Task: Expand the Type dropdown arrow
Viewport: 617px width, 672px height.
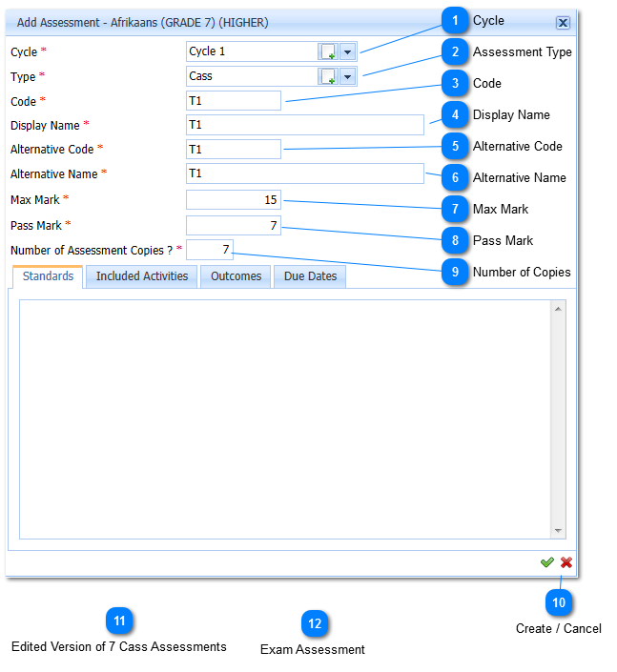Action: click(347, 76)
